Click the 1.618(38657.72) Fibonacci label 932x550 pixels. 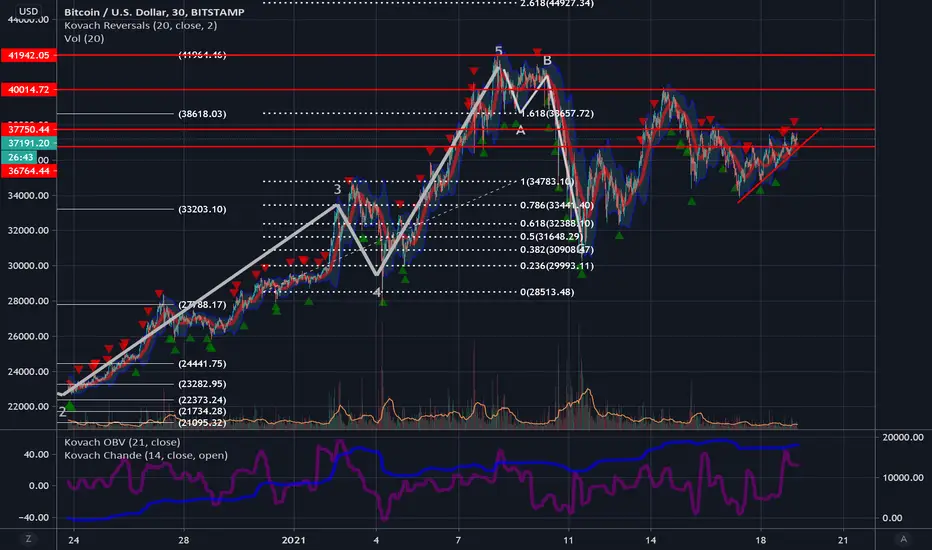pyautogui.click(x=557, y=114)
